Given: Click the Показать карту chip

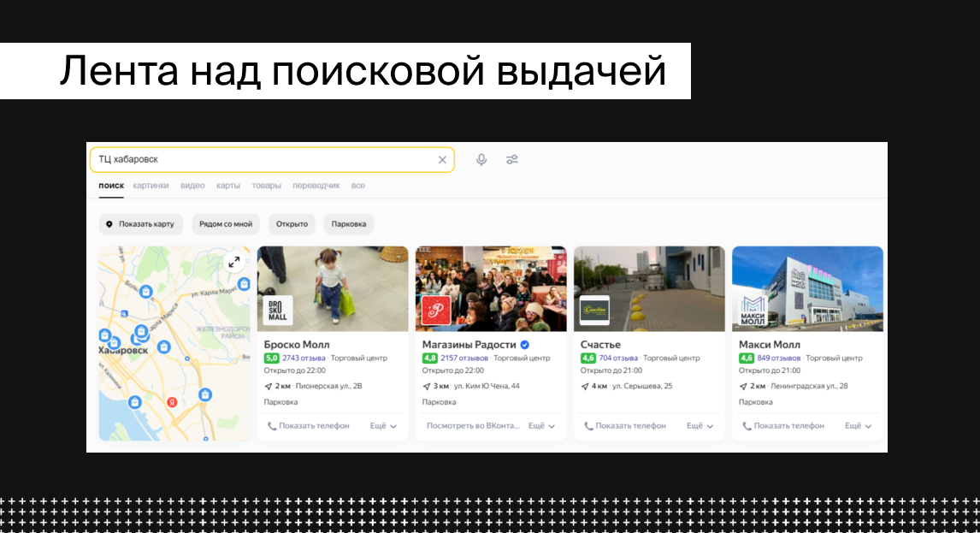Looking at the screenshot, I should pyautogui.click(x=140, y=224).
